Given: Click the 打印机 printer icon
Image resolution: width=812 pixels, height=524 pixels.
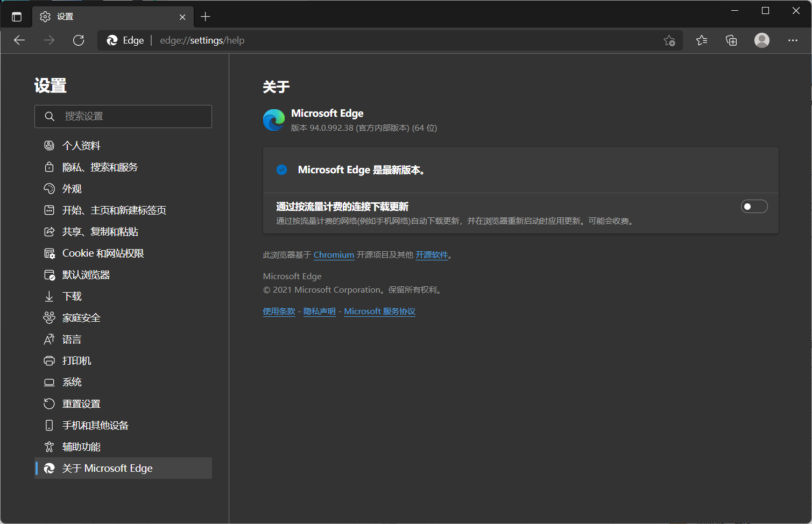Looking at the screenshot, I should pos(49,360).
